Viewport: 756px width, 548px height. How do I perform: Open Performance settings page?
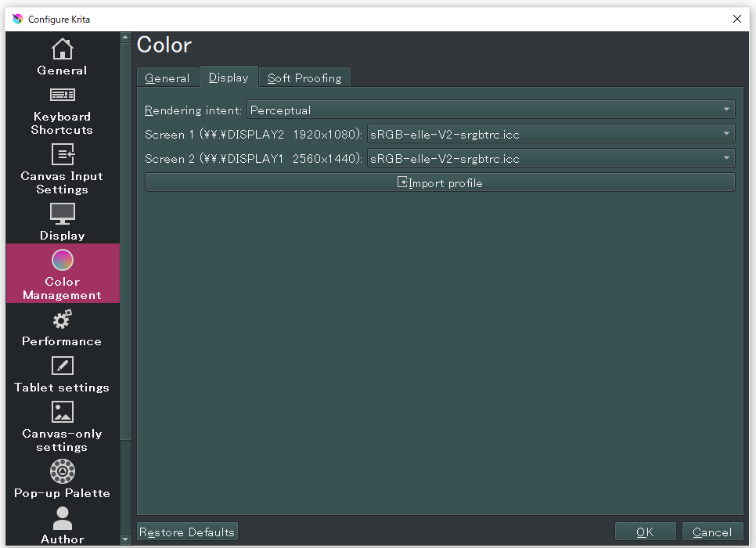(63, 328)
